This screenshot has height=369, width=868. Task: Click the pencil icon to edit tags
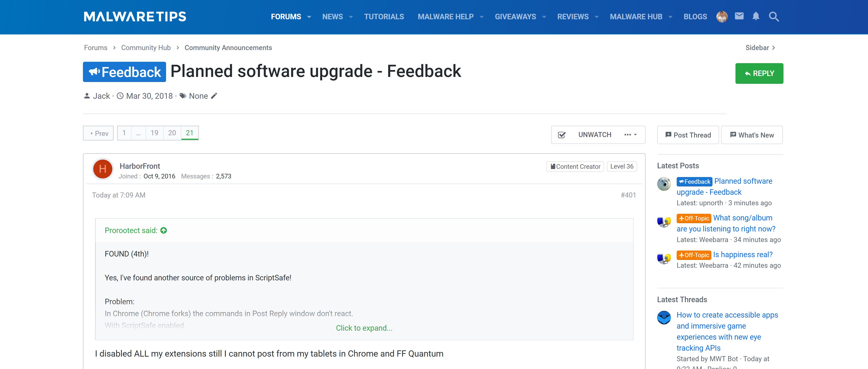[x=214, y=96]
